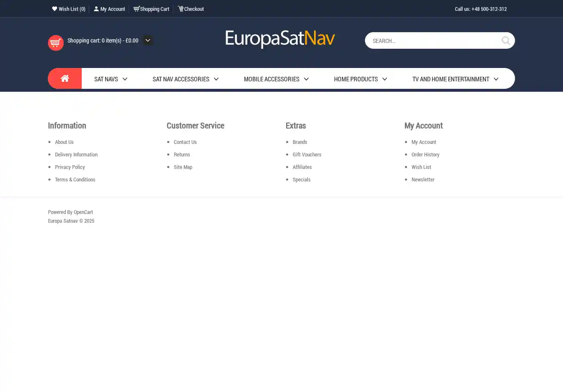View the Gift Vouchers page
This screenshot has width=563, height=392.
click(307, 155)
